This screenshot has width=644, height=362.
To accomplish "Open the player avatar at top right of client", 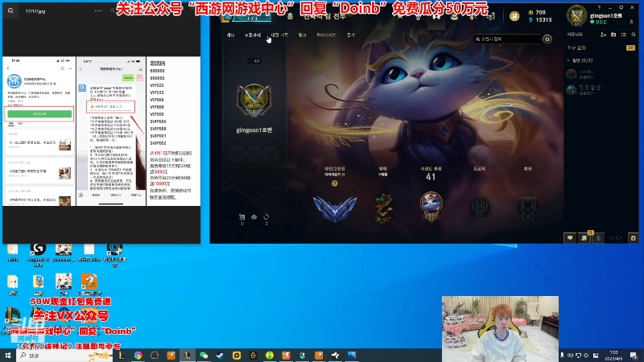I will (x=576, y=16).
